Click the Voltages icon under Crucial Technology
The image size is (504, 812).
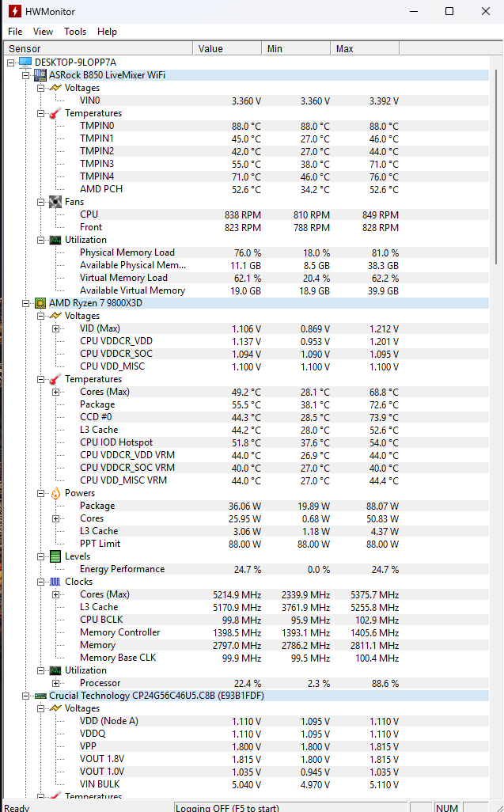coord(55,708)
